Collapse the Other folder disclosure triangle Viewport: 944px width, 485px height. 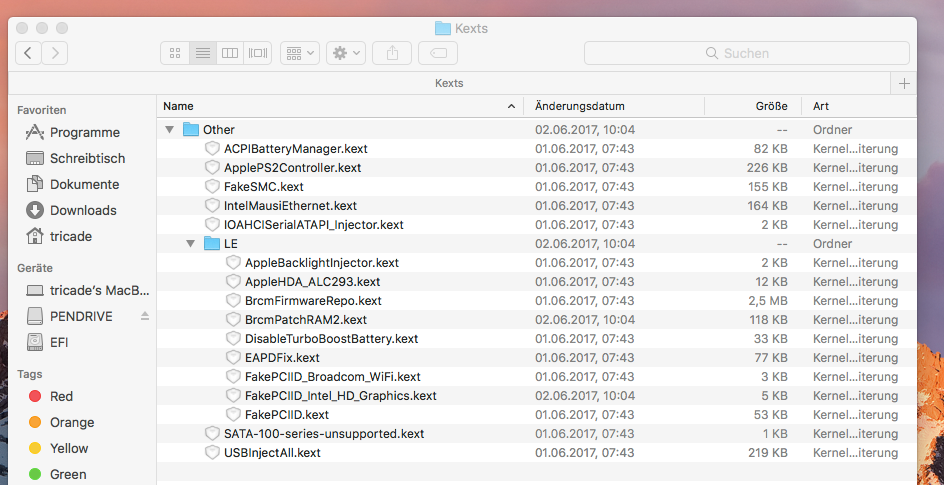click(x=169, y=130)
